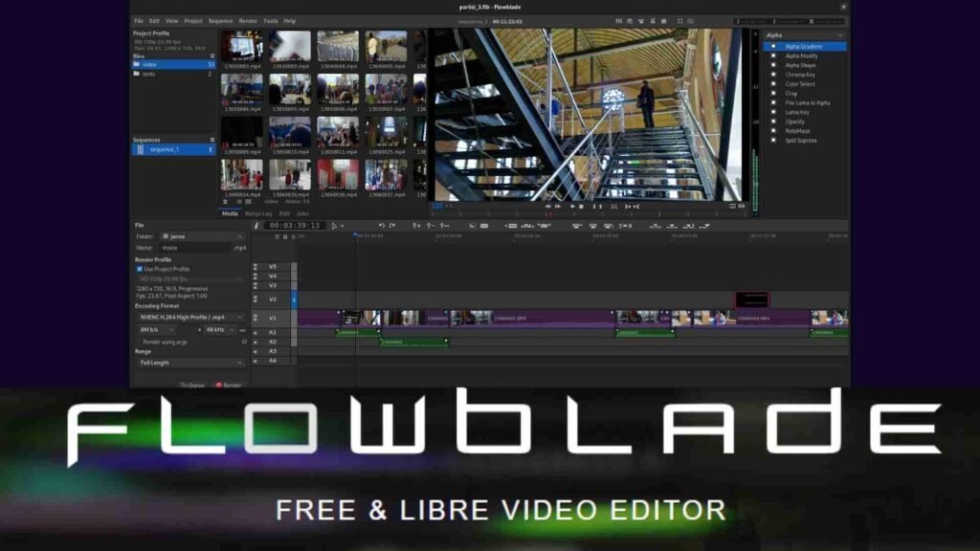Click the mute icon on track A1
This screenshot has height=551, width=980.
coord(256,333)
